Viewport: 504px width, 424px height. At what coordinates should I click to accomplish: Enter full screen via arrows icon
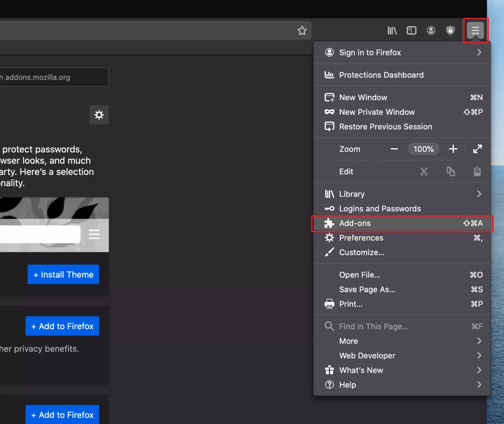click(x=477, y=149)
